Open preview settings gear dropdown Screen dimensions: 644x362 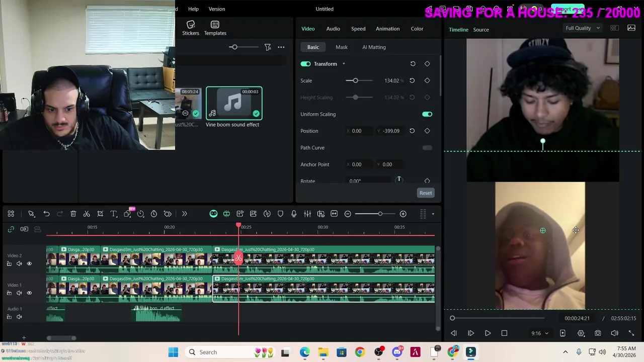(x=581, y=333)
